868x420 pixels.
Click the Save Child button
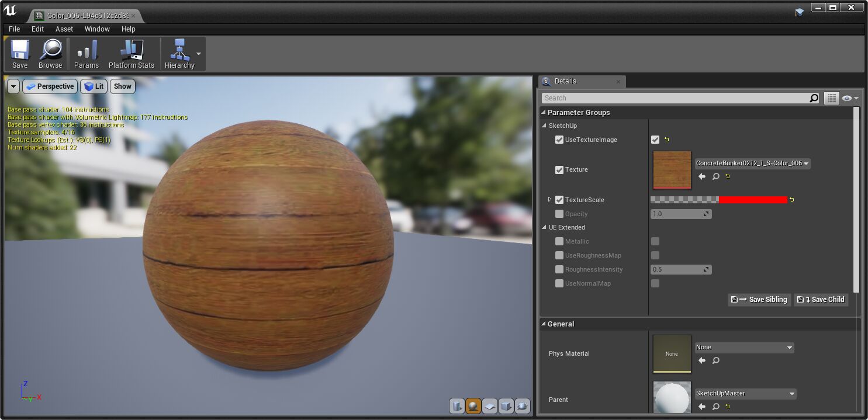[821, 299]
